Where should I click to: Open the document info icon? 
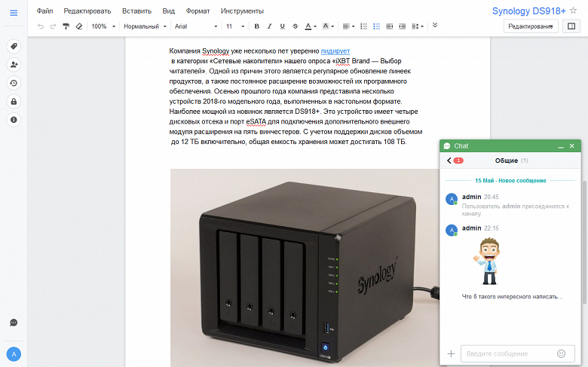14,120
